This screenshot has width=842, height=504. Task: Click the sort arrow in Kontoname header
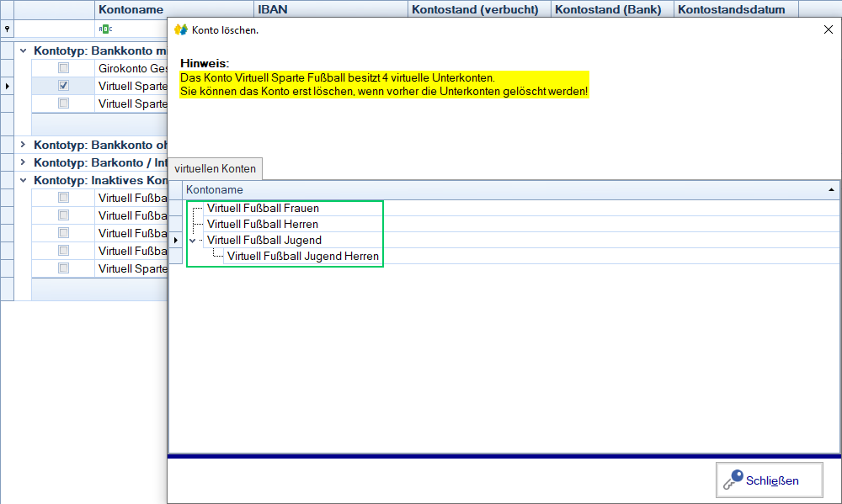coord(831,190)
